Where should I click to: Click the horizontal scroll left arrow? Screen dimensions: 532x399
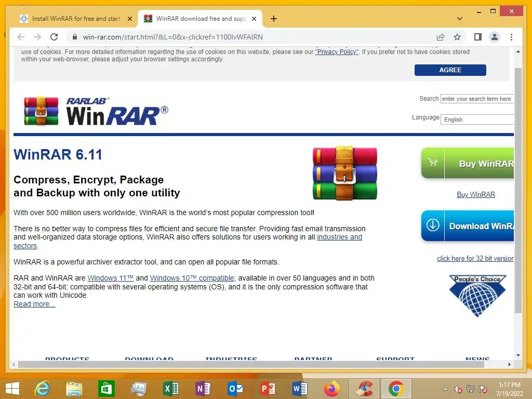[13, 364]
